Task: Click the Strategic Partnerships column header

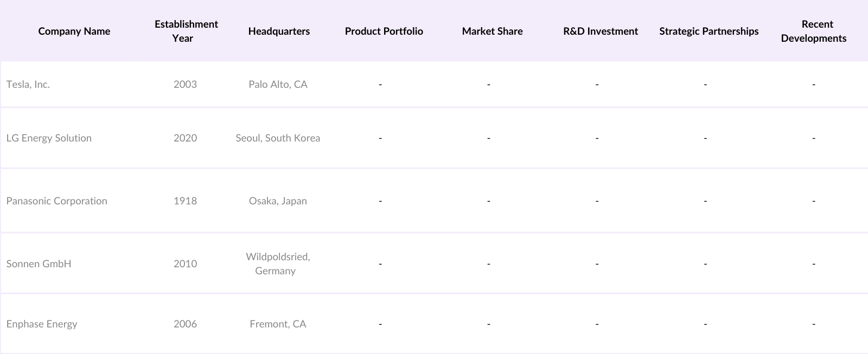Action: point(709,31)
